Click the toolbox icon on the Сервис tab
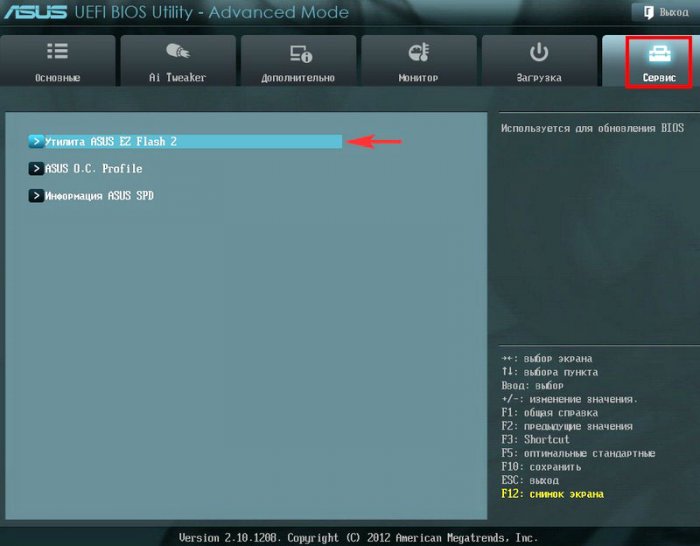Image resolution: width=700 pixels, height=546 pixels. 659,52
